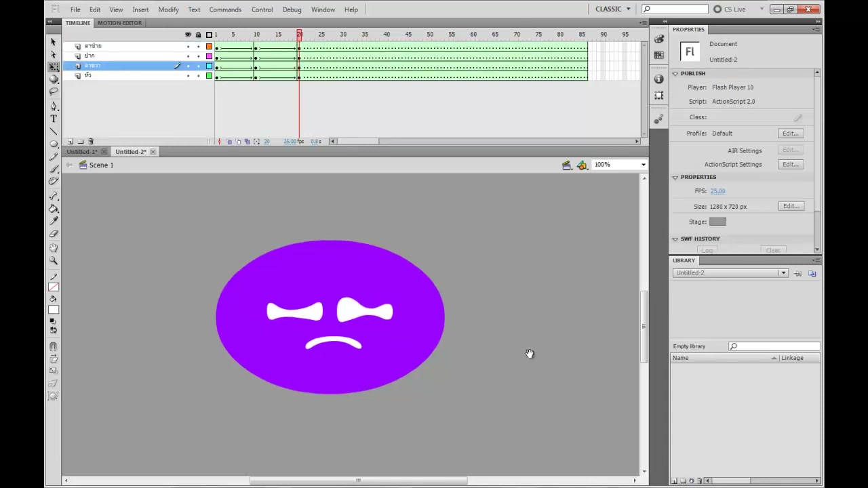Select the Zoom magnifier tool
Screen dimensions: 868x488
pyautogui.click(x=54, y=260)
